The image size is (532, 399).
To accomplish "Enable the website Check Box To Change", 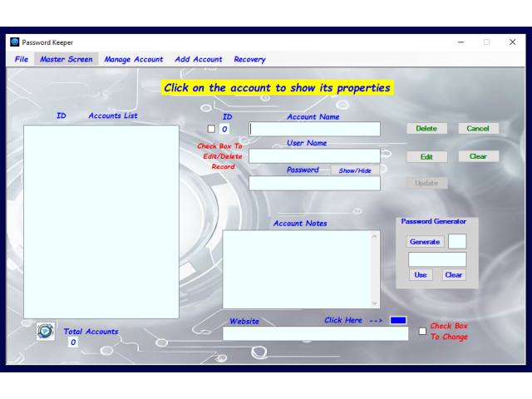I will (x=422, y=331).
